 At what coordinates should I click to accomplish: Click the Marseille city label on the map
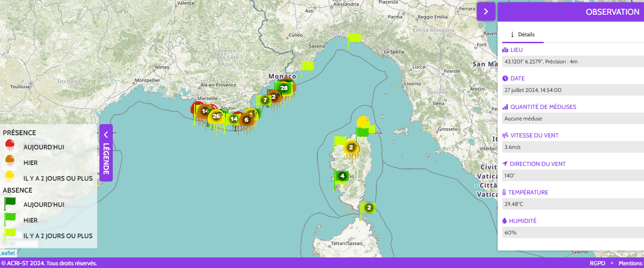pos(206,98)
